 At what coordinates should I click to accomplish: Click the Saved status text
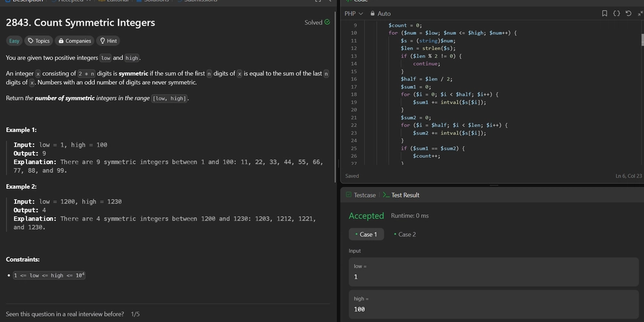(352, 176)
